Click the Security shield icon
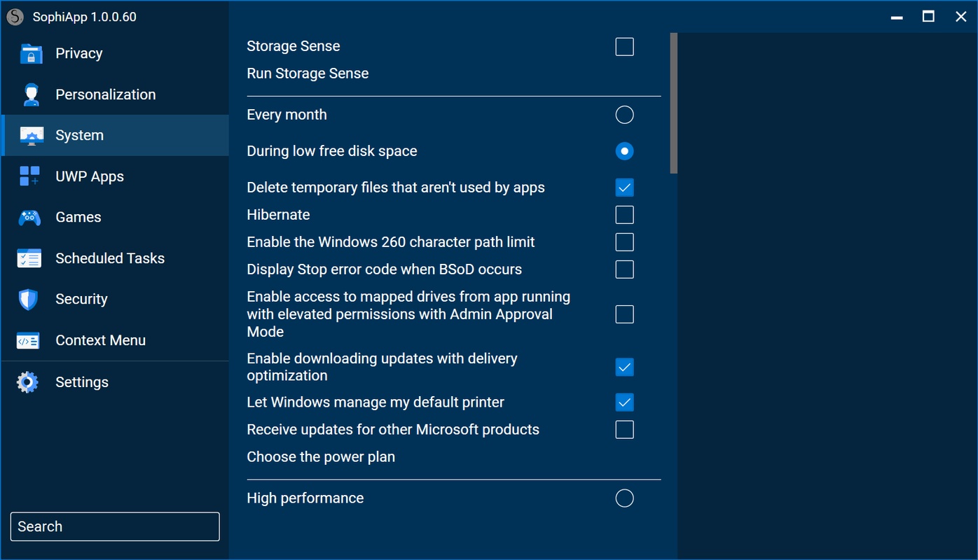 click(x=28, y=300)
